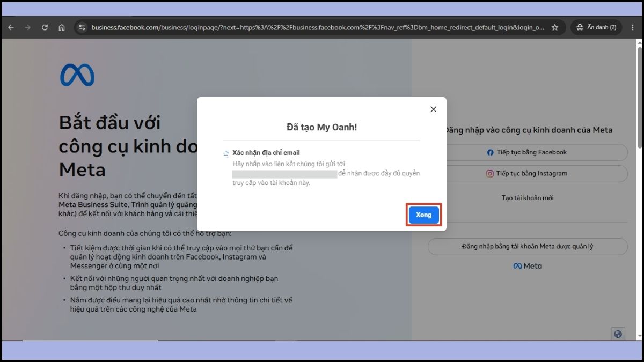Image resolution: width=644 pixels, height=362 pixels.
Task: Select Tạo tài khoản mới
Action: [528, 198]
